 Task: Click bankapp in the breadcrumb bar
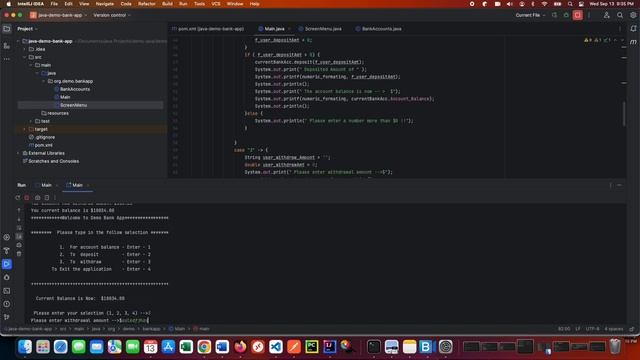(151, 329)
